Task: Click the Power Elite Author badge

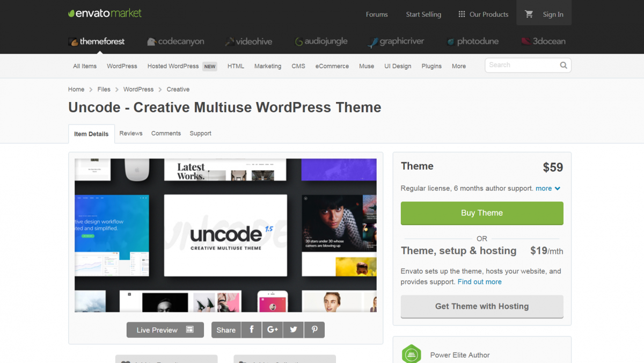Action: tap(411, 354)
